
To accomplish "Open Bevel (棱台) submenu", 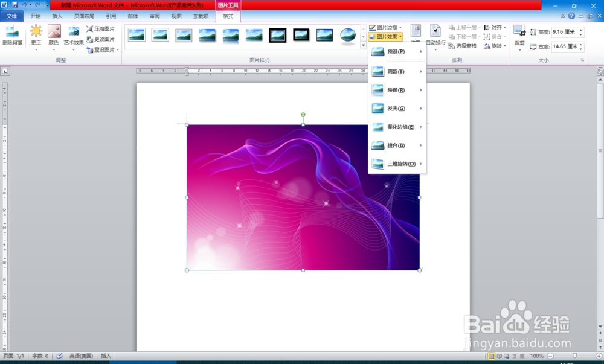I will pos(397,145).
